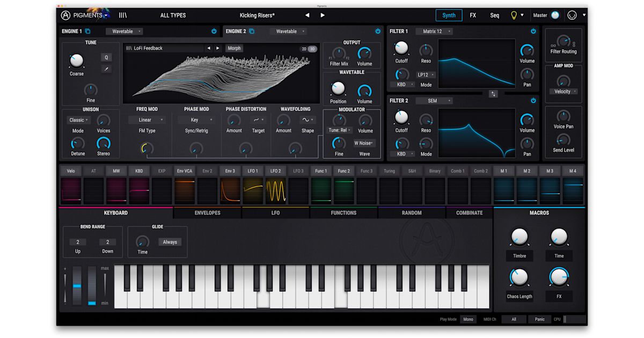Click the Coarse tune knob
644x338 pixels.
point(77,61)
